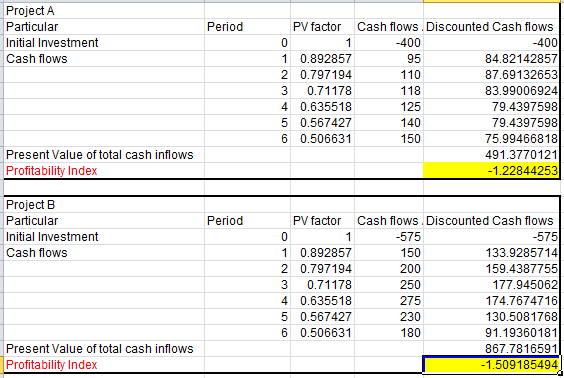Select cash flow cell containing 180
Image resolution: width=564 pixels, height=378 pixels.
pyautogui.click(x=389, y=333)
